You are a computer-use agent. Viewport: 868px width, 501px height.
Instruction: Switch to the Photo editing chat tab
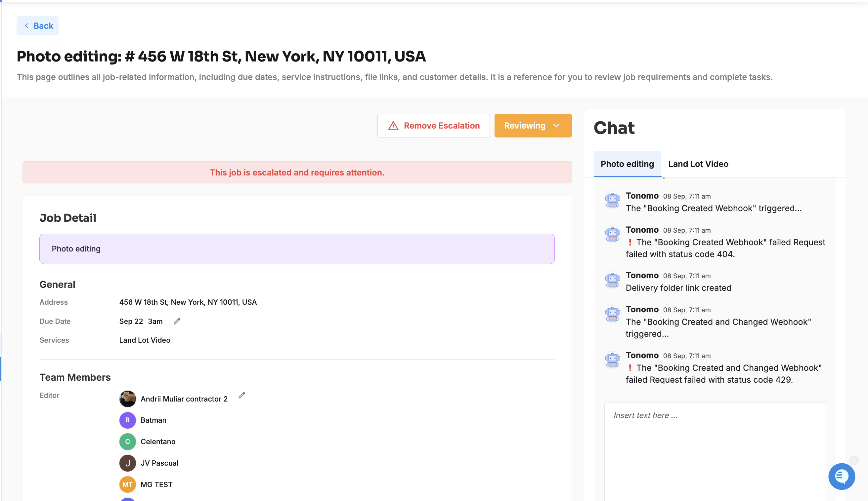click(x=627, y=164)
